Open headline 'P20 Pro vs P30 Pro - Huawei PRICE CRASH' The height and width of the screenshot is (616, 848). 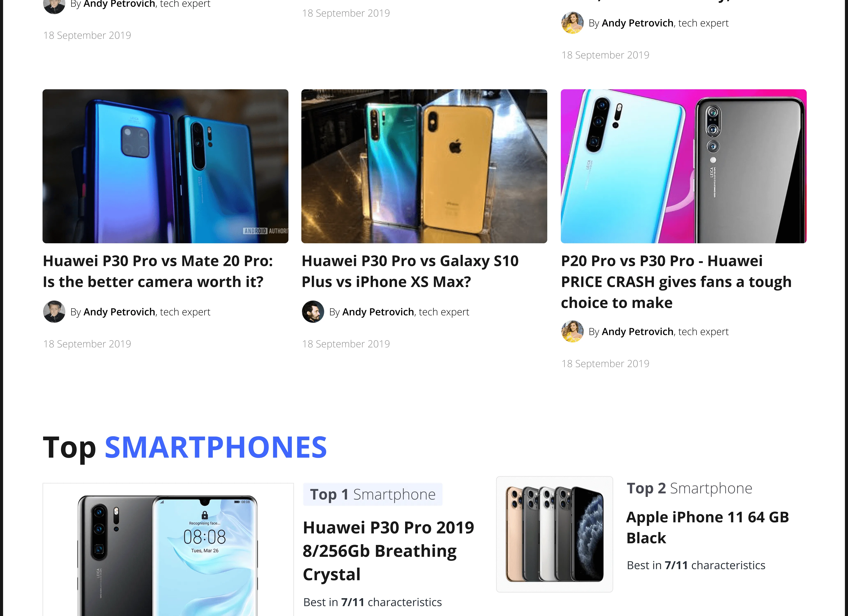pyautogui.click(x=676, y=282)
